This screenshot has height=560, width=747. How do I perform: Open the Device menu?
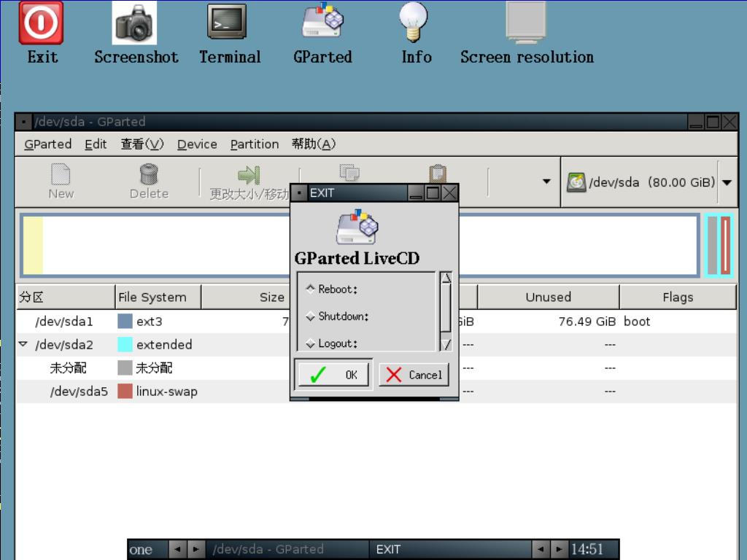197,144
